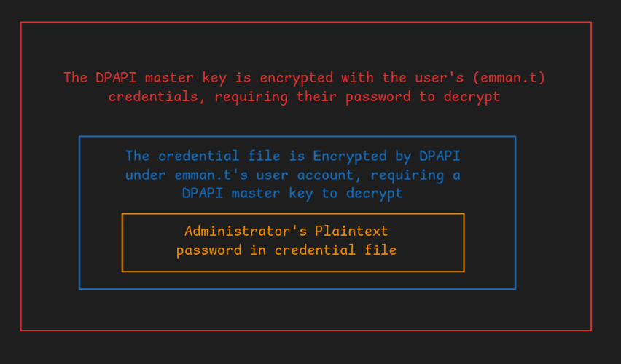Click the red word "encrypted" in first line
621x364 pixels.
(296, 79)
